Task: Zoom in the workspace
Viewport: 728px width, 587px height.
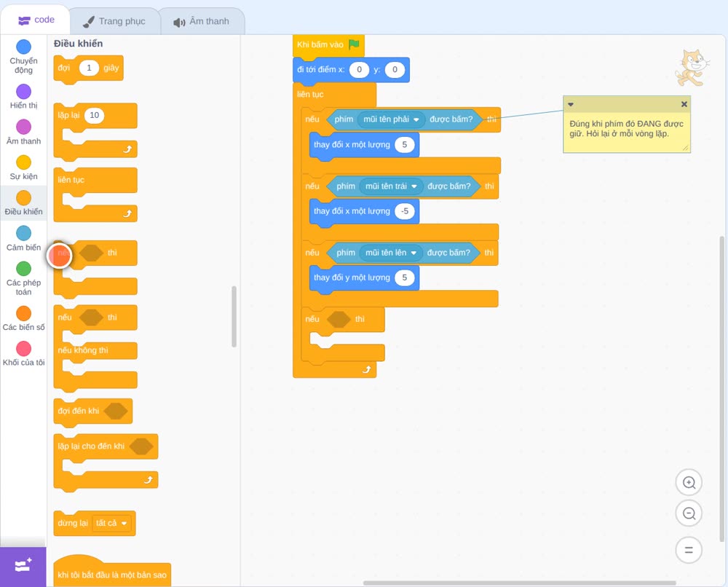Action: [x=689, y=483]
